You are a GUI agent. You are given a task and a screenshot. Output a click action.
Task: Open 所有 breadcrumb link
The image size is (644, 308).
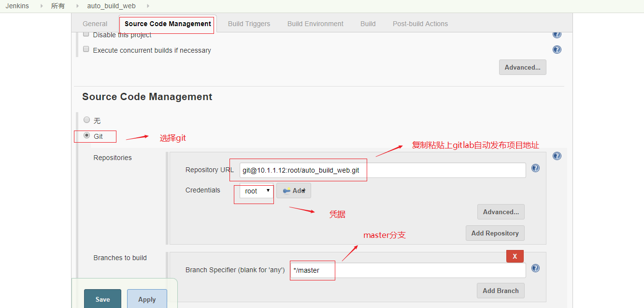58,6
